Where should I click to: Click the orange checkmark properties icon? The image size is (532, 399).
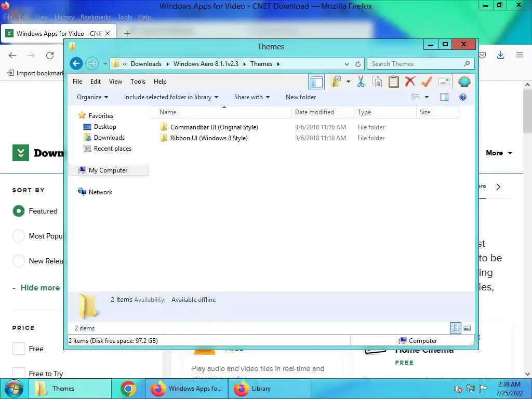(427, 82)
